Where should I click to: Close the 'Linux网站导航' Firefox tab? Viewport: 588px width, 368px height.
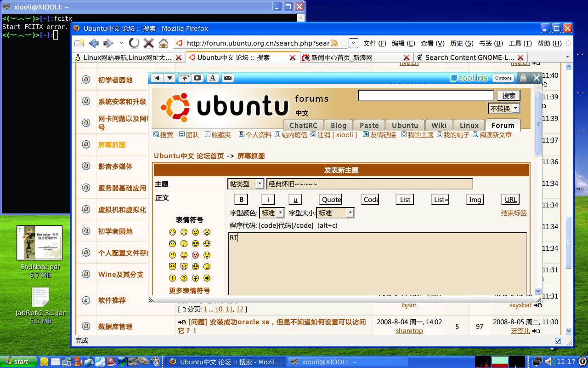[x=179, y=57]
